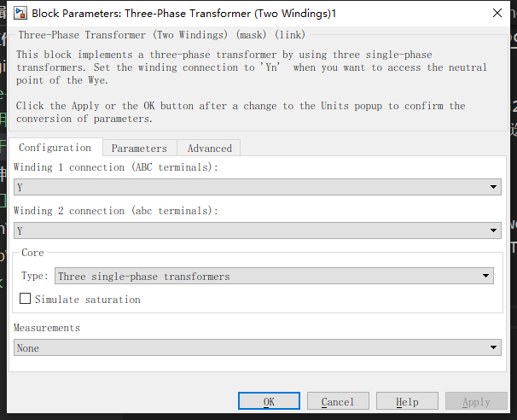This screenshot has width=517, height=420.
Task: Click arrow on Winding 1 connection dropdown
Action: point(495,187)
